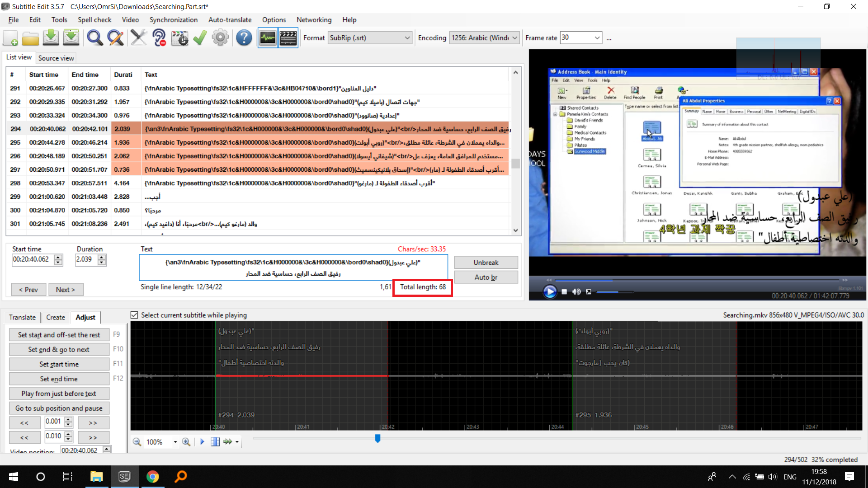Zoom in the waveform
The height and width of the screenshot is (488, 868).
tap(186, 442)
